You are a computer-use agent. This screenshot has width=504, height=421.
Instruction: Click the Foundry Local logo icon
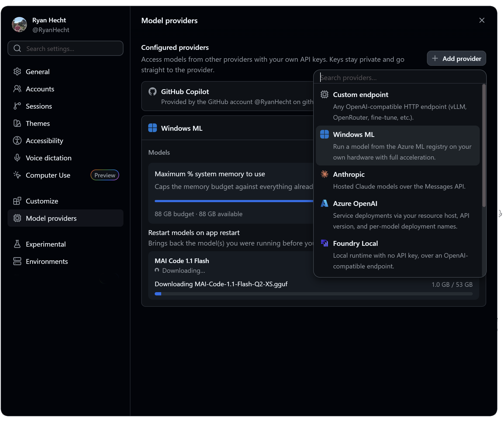(x=325, y=243)
